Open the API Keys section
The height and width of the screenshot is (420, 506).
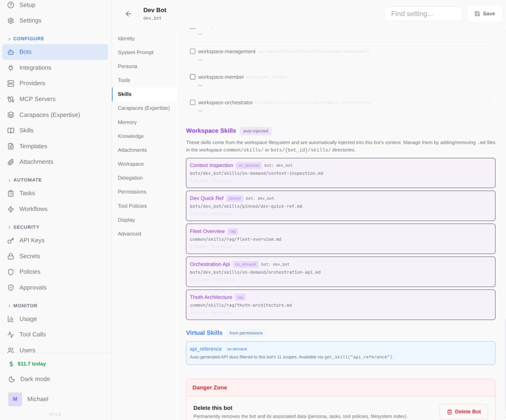pyautogui.click(x=32, y=240)
